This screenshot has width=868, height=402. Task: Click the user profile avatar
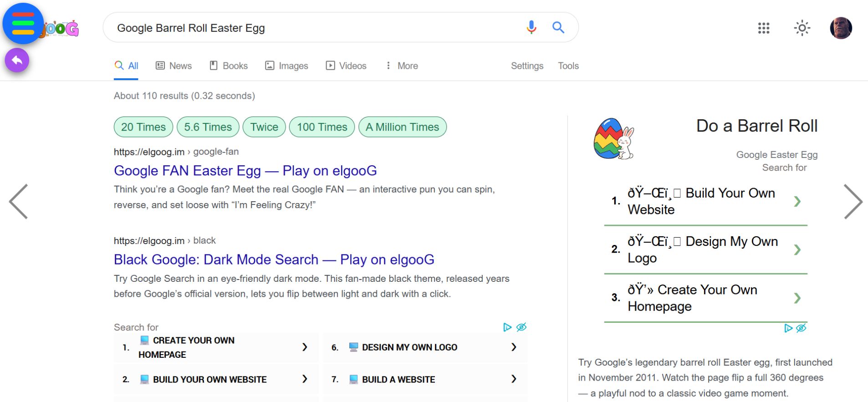pos(841,28)
